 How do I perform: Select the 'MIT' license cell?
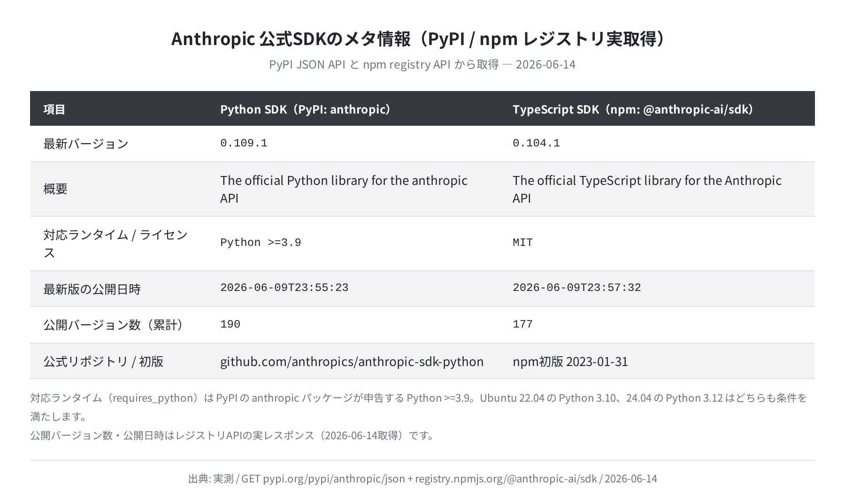point(522,243)
